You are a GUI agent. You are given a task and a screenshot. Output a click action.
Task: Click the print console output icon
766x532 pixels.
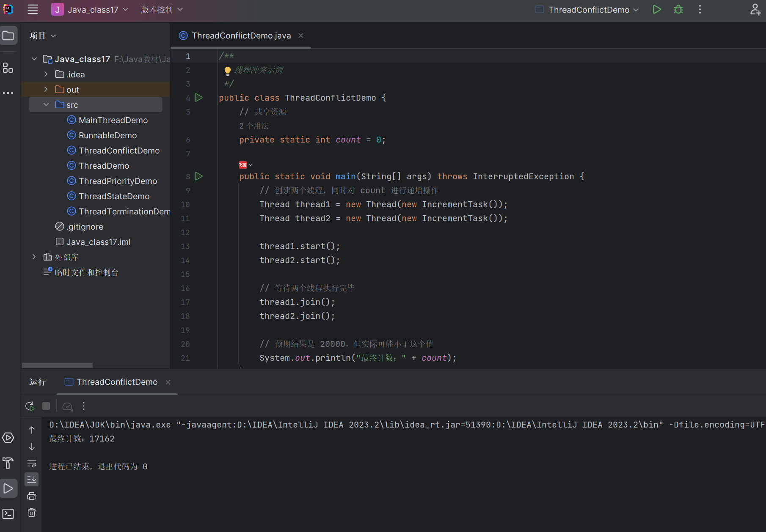tap(32, 496)
